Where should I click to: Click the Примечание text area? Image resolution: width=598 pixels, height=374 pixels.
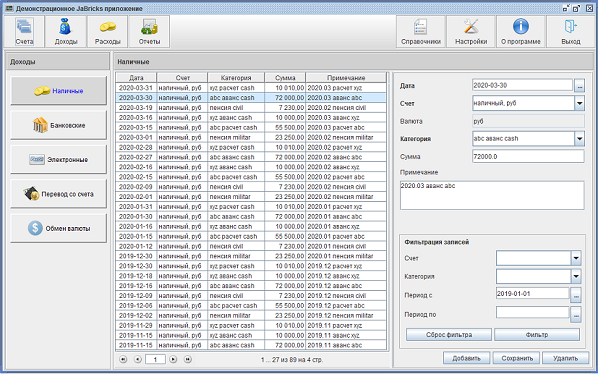(492, 195)
